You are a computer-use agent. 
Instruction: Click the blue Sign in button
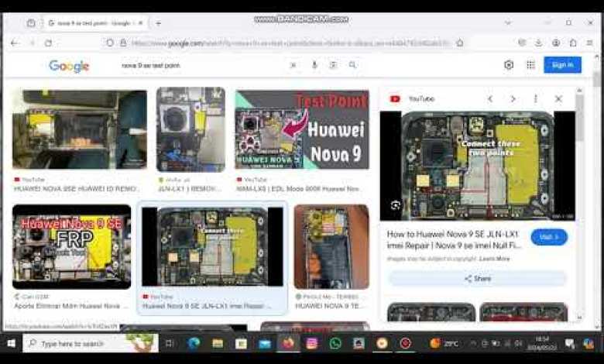[562, 65]
